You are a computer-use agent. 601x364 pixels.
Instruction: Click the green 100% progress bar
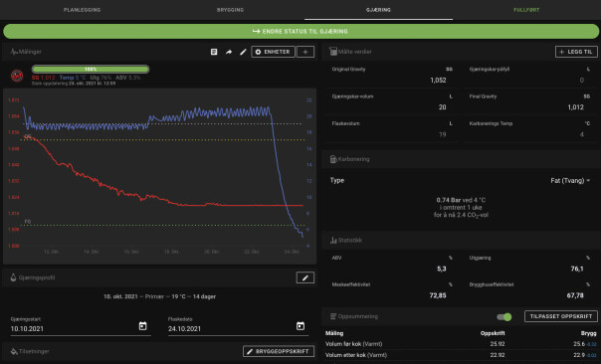91,70
